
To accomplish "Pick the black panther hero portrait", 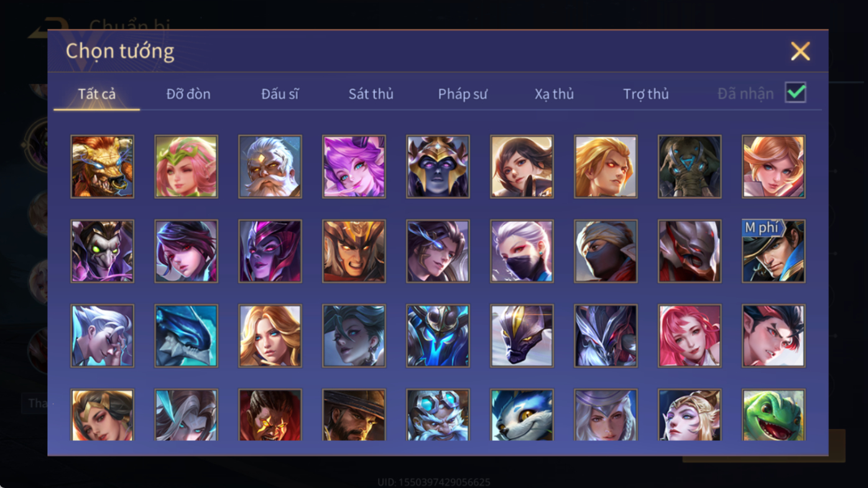I will 522,336.
